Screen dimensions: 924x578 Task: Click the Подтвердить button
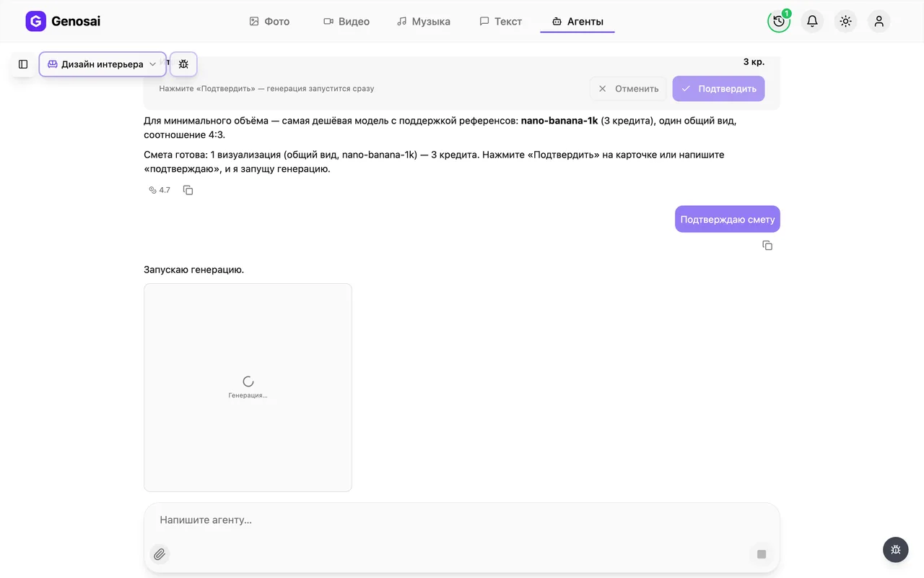718,89
